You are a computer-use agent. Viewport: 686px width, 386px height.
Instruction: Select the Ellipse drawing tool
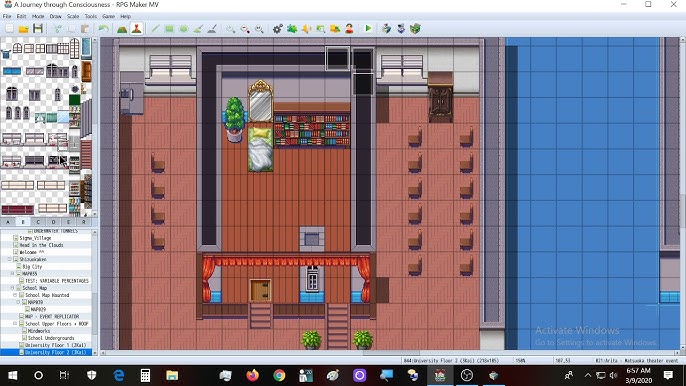tap(184, 29)
